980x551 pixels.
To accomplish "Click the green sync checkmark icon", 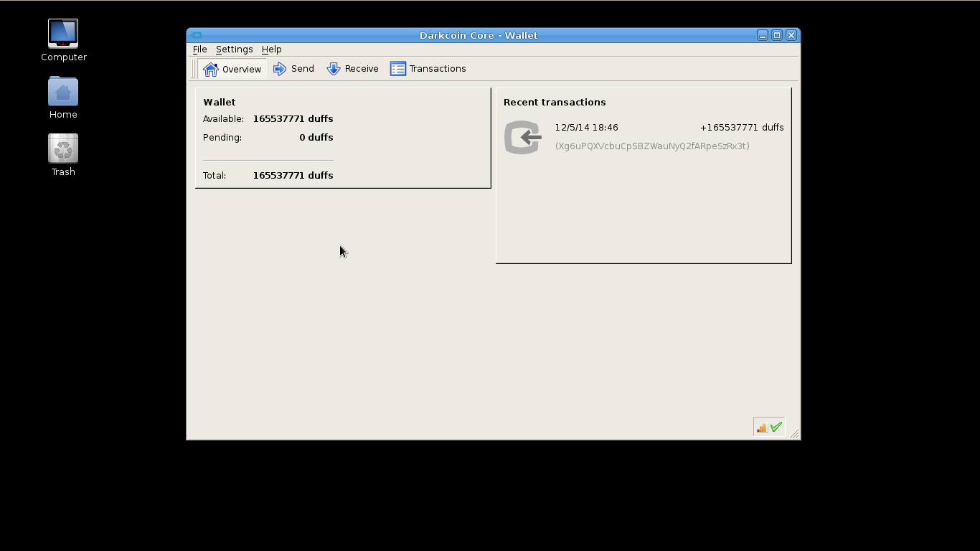I will point(776,427).
